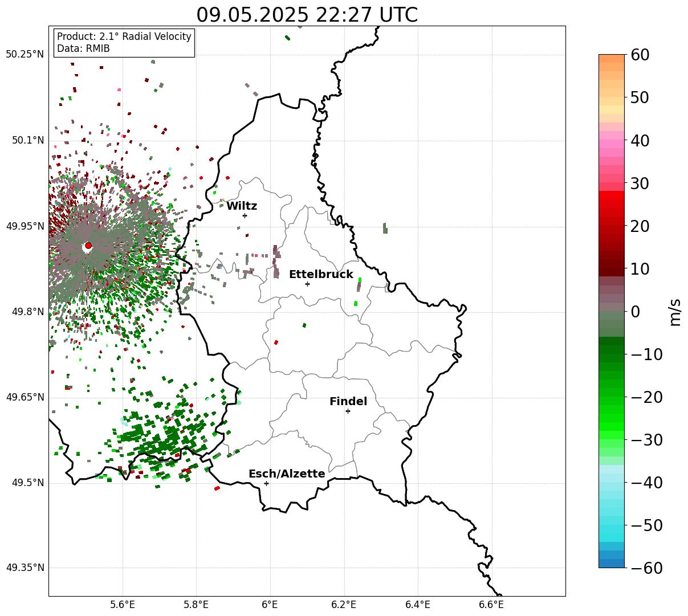Click the latitude label 49.35°N

pyautogui.click(x=25, y=568)
